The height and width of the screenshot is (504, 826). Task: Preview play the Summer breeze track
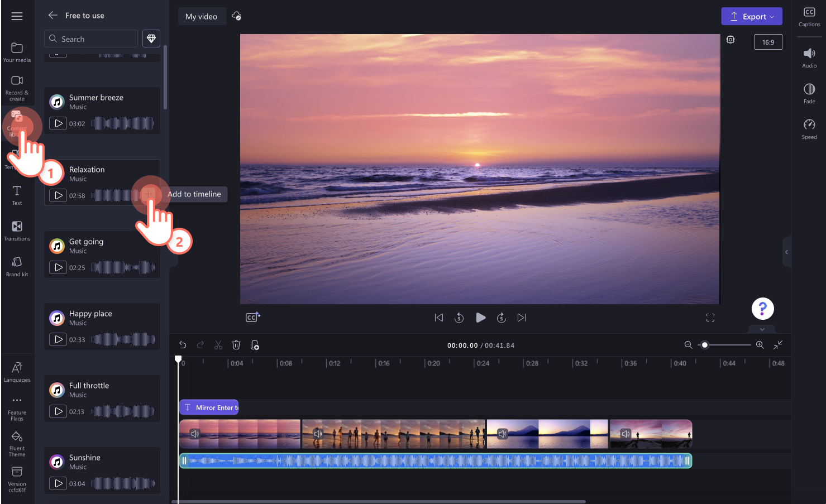pyautogui.click(x=58, y=123)
